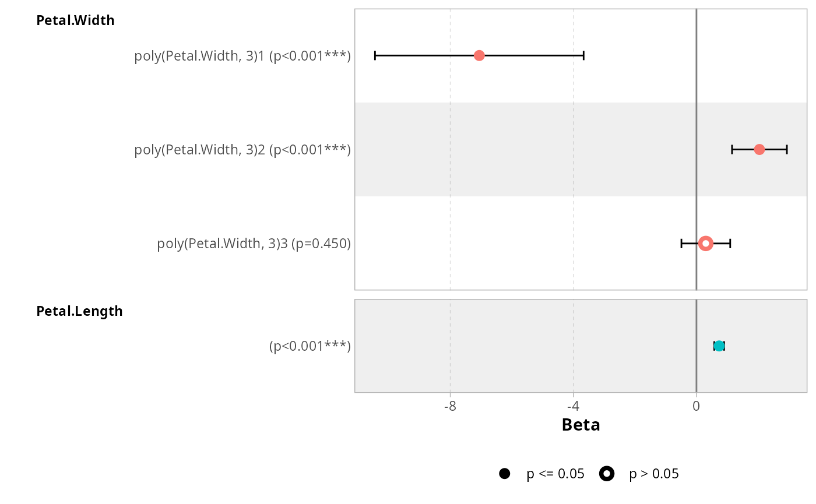Click left error bar cap of poly(Petal.Width, 3)1

click(375, 55)
